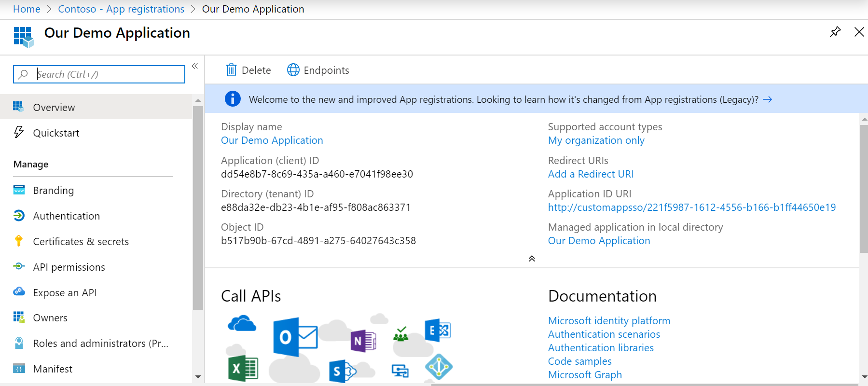Viewport: 868px width, 386px height.
Task: Click the API permissions icon
Action: coord(19,266)
